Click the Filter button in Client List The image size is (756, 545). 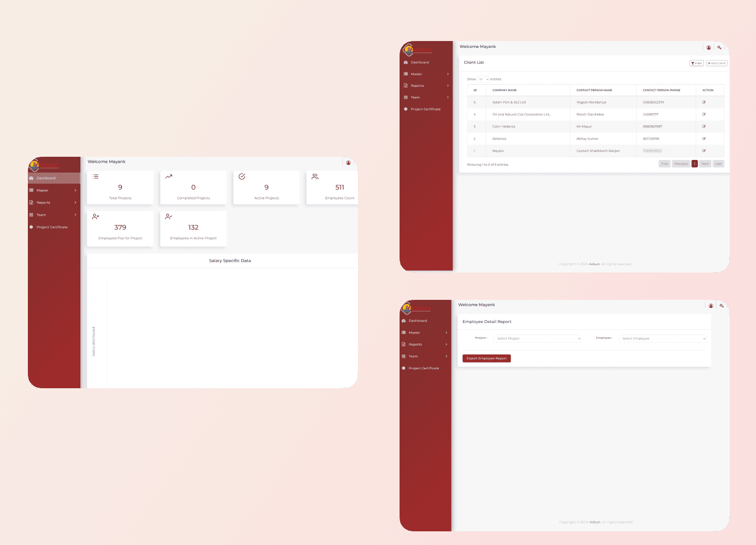pyautogui.click(x=697, y=63)
